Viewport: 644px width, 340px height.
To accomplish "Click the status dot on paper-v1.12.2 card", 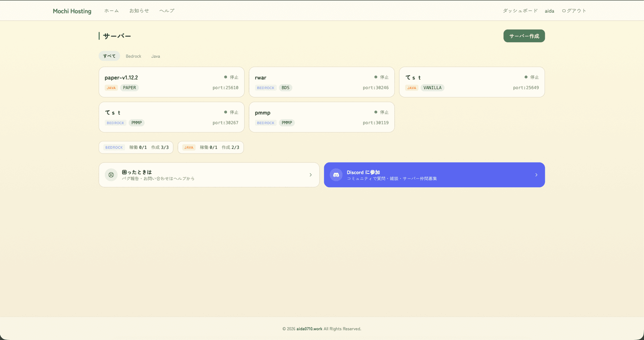I will pos(226,77).
